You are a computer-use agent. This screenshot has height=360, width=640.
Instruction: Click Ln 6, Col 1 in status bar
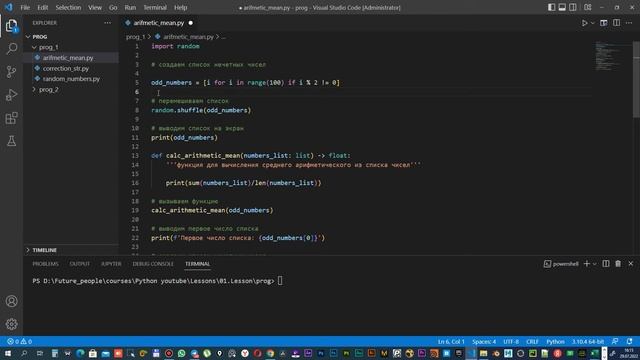tap(451, 341)
